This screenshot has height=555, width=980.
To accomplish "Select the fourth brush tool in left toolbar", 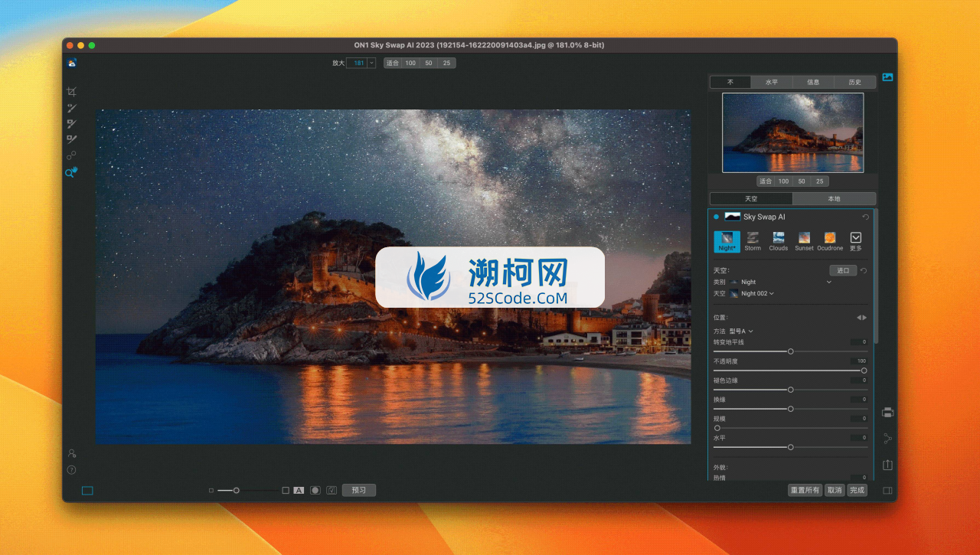I will click(71, 139).
